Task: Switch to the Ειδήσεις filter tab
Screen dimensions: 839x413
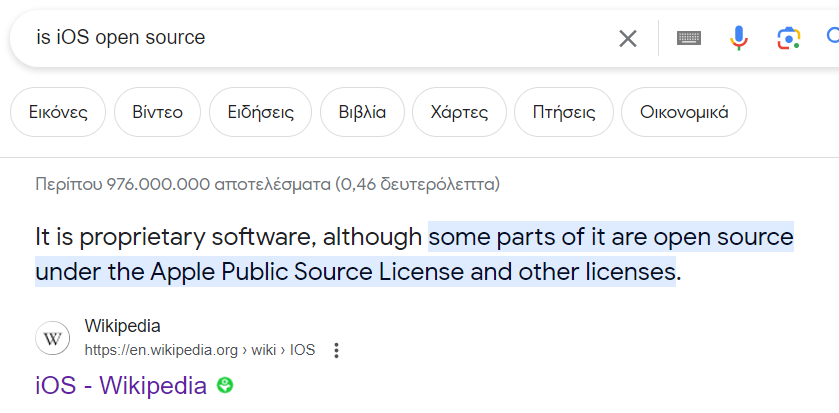Action: [261, 112]
